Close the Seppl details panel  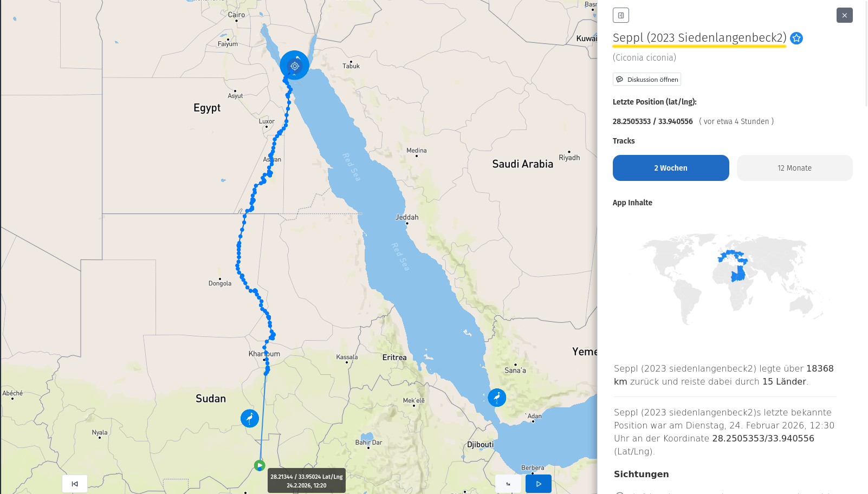tap(844, 15)
